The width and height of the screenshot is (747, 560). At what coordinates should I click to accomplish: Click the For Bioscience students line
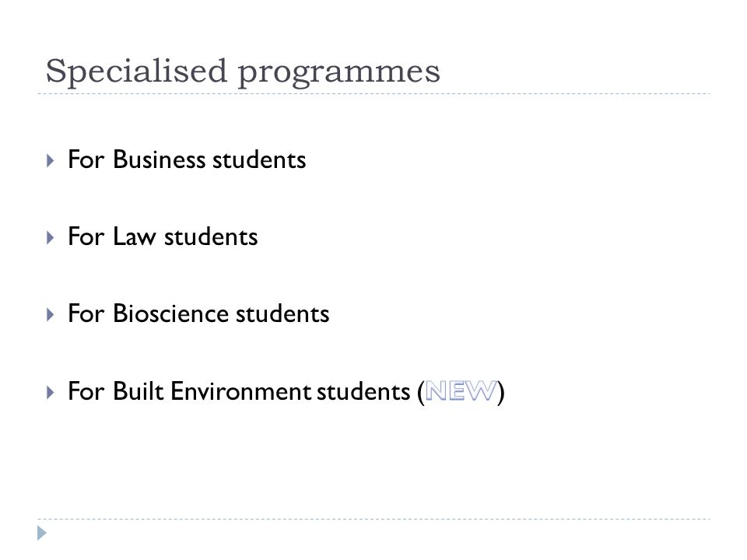(198, 313)
